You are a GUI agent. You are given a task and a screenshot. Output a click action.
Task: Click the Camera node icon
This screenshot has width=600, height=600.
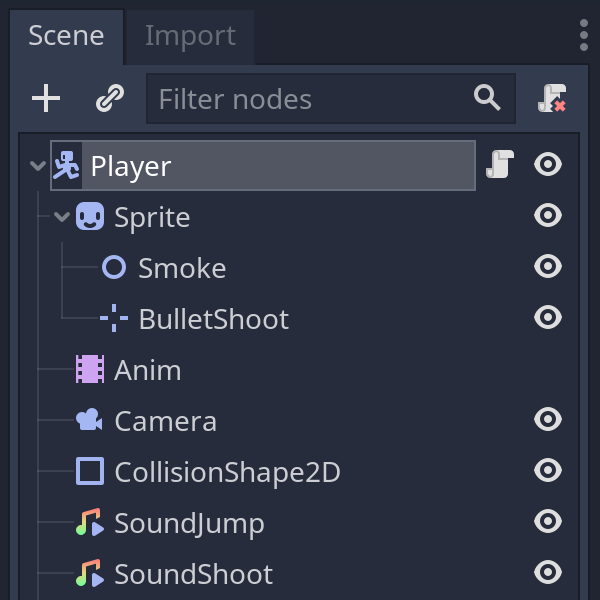pos(90,420)
